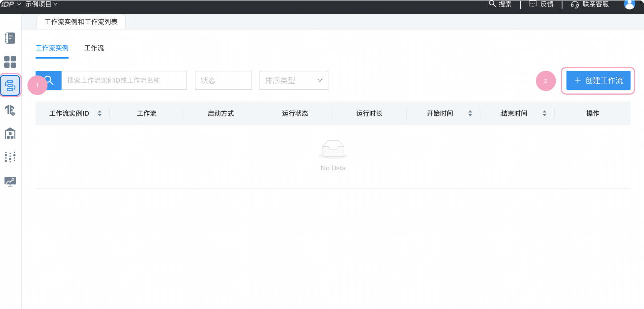Open the monitoring chart sidebar icon
644x309 pixels.
click(x=10, y=181)
